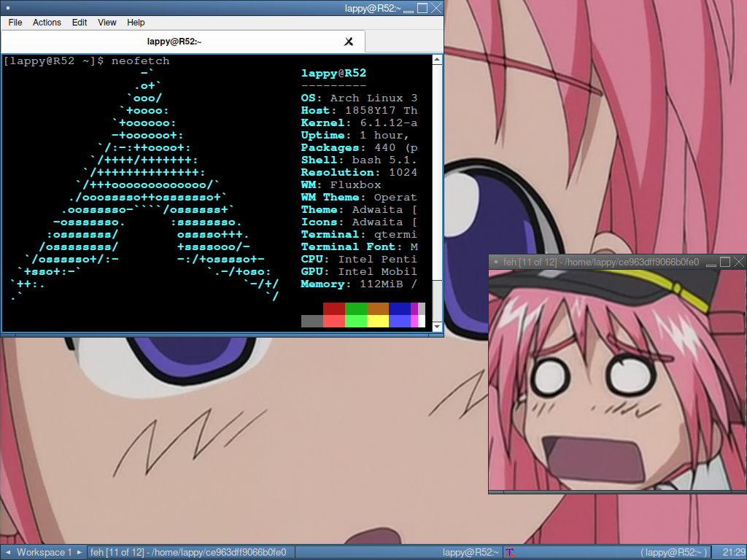747x560 pixels.
Task: Click the image displayed in the feh window
Action: (617, 379)
